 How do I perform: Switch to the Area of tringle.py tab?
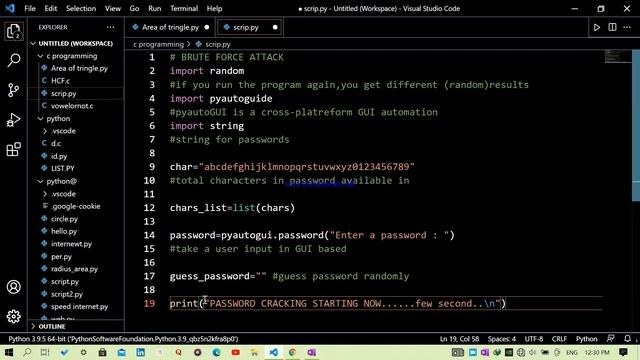(x=170, y=27)
